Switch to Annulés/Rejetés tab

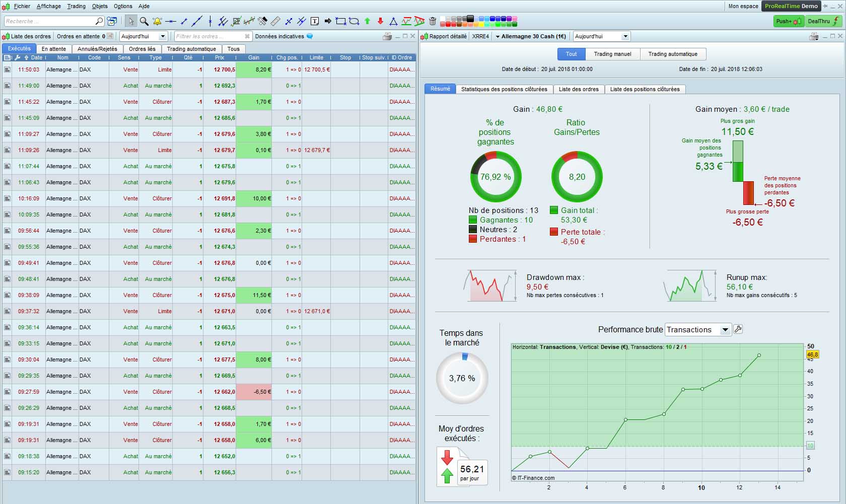pyautogui.click(x=98, y=49)
